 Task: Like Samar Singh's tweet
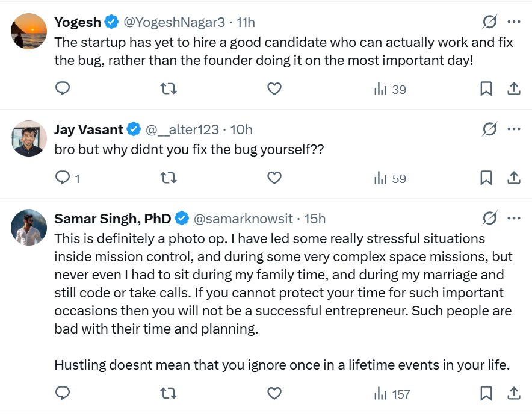pyautogui.click(x=274, y=394)
